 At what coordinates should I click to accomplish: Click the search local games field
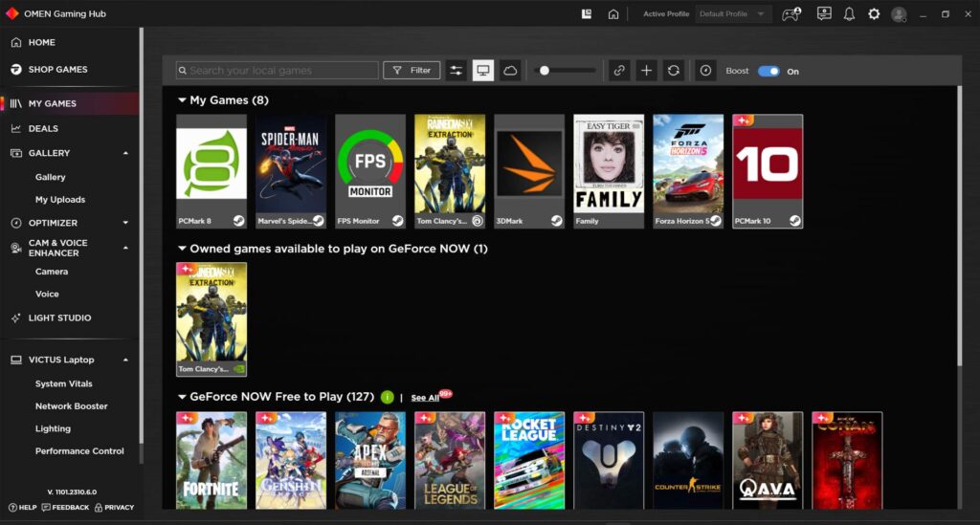click(x=277, y=71)
